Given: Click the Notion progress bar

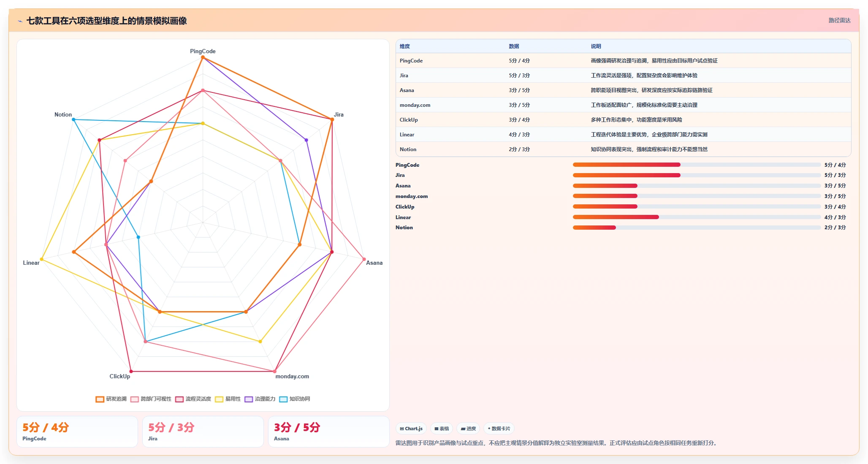Looking at the screenshot, I should 697,228.
